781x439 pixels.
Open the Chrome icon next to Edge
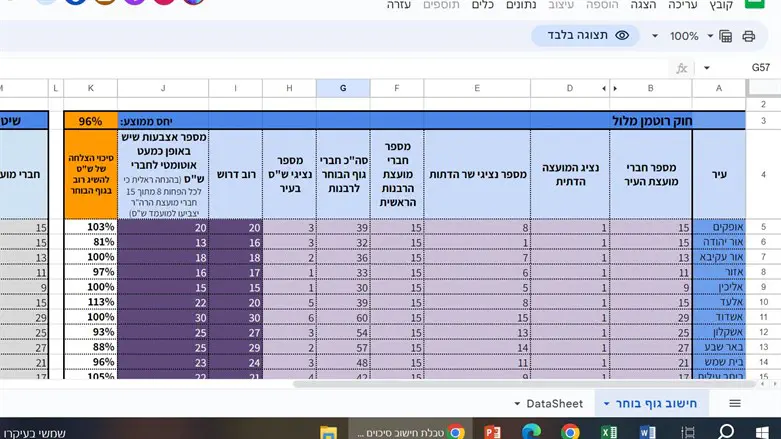coord(570,432)
